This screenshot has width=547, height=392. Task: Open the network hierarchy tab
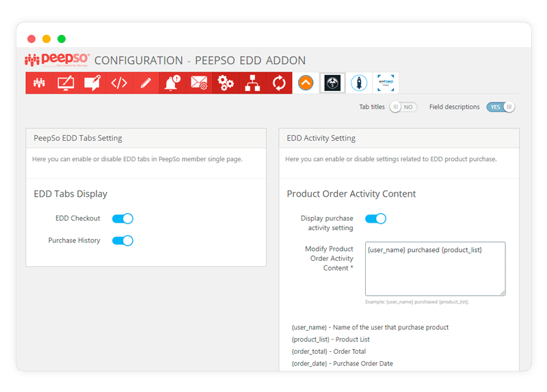click(x=252, y=83)
